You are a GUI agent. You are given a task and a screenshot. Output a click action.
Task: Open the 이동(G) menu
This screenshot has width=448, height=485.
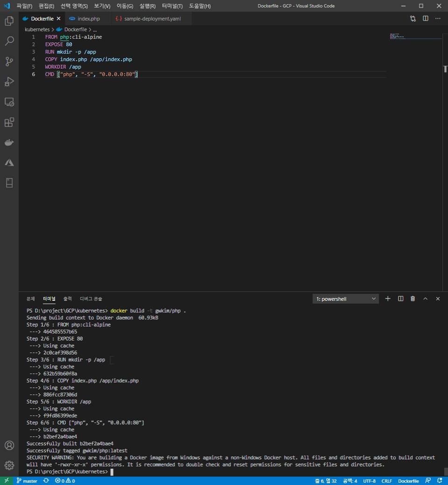point(125,6)
